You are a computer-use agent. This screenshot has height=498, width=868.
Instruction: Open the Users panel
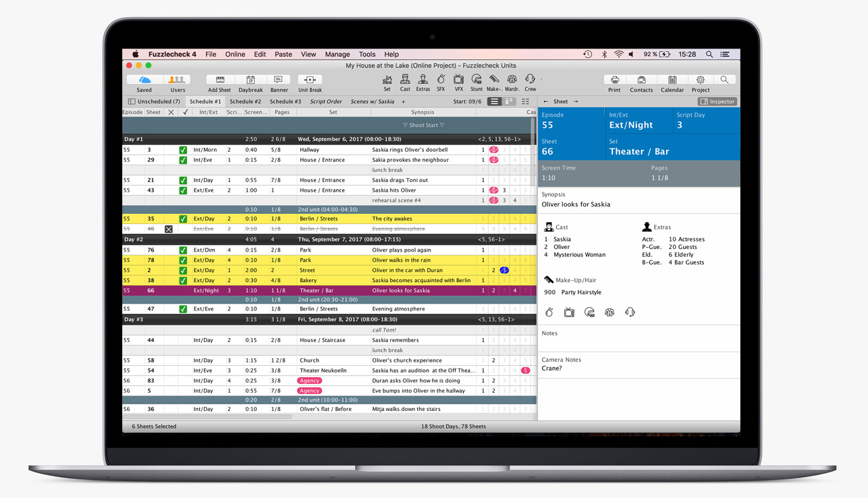tap(178, 80)
